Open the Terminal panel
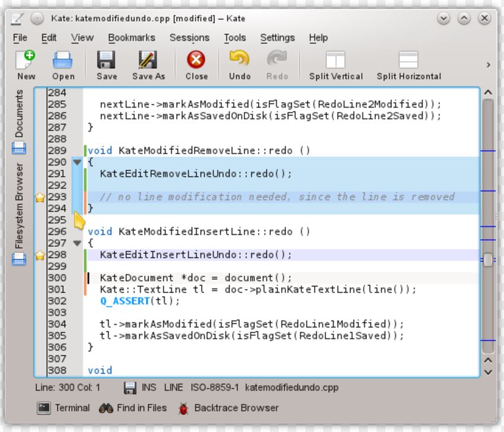The image size is (504, 432). coord(63,408)
